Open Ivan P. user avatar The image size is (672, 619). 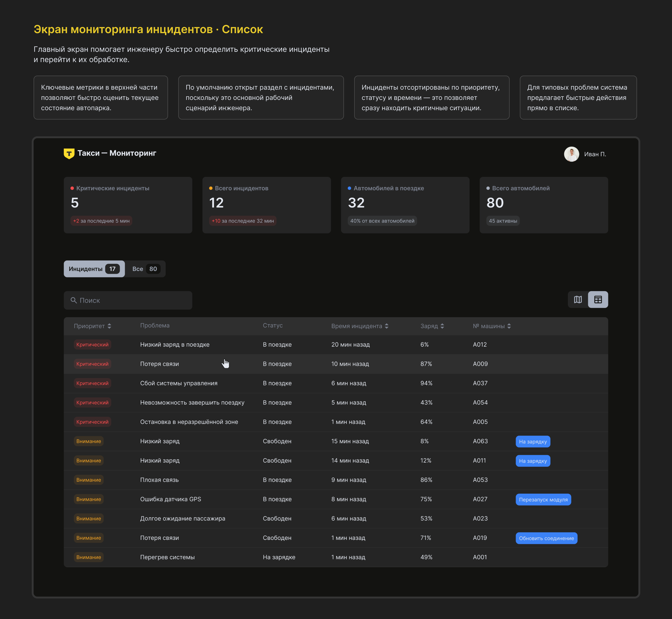click(571, 154)
